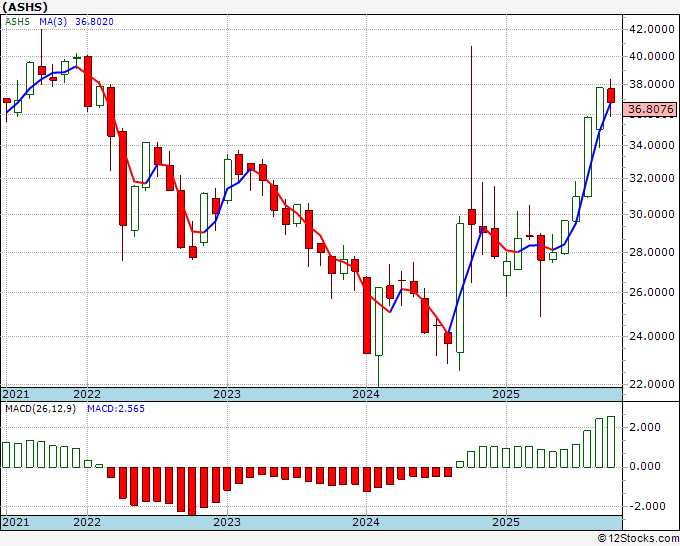The height and width of the screenshot is (546, 680).
Task: Click the 34.0000 price axis label
Action: pos(651,145)
